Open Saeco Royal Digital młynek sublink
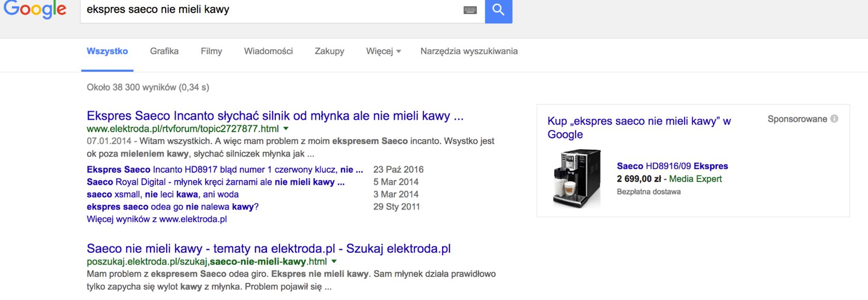Viewport: 868px width, 300px height. click(215, 182)
